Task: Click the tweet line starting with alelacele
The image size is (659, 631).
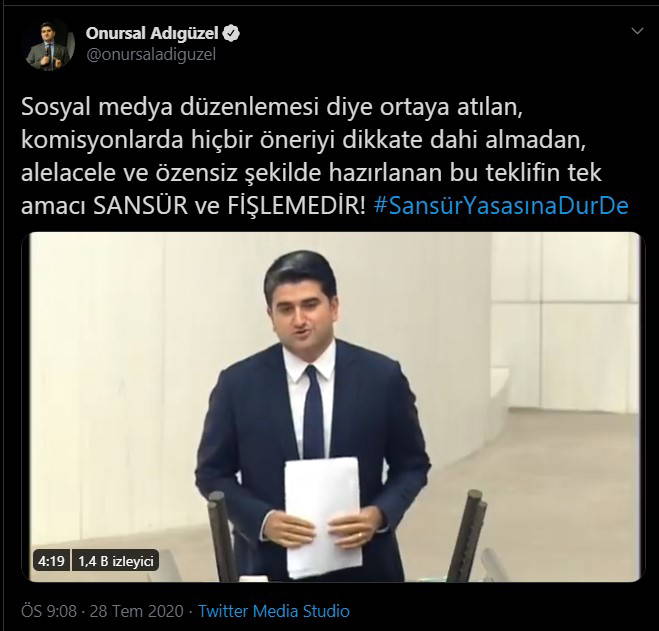Action: click(311, 173)
